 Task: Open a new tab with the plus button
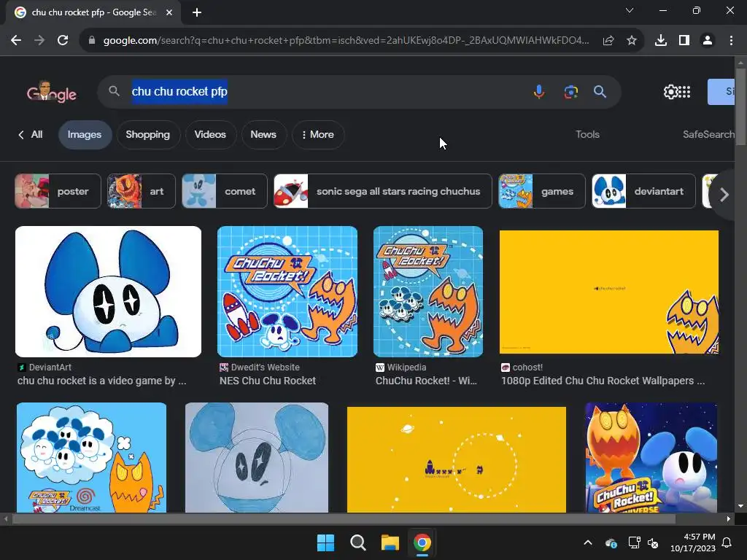(x=197, y=12)
